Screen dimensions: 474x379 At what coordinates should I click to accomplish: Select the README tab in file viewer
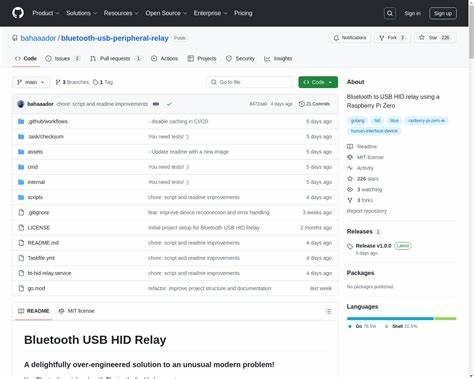pos(34,311)
